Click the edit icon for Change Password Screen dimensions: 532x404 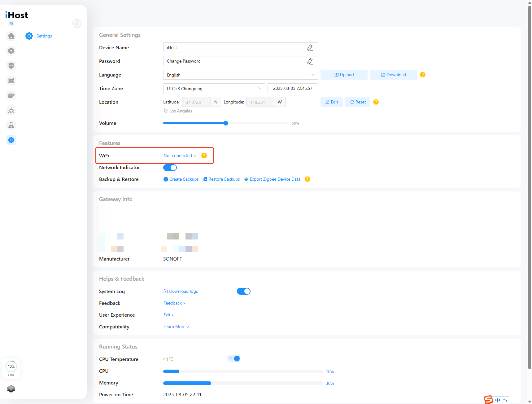(x=310, y=61)
